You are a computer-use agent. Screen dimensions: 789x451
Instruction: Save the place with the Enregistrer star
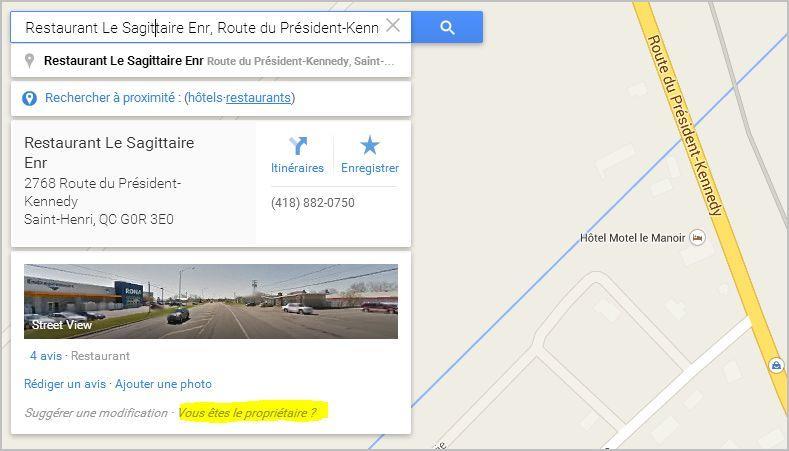click(369, 145)
